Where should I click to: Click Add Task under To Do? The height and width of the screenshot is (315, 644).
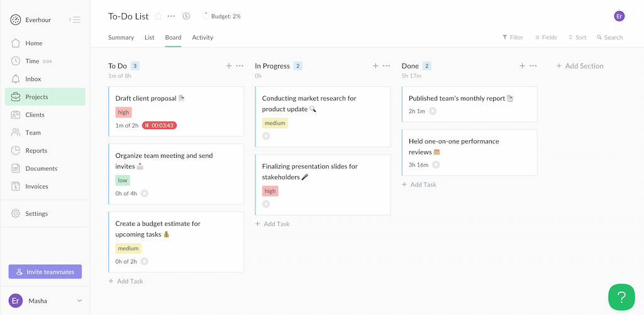[126, 281]
